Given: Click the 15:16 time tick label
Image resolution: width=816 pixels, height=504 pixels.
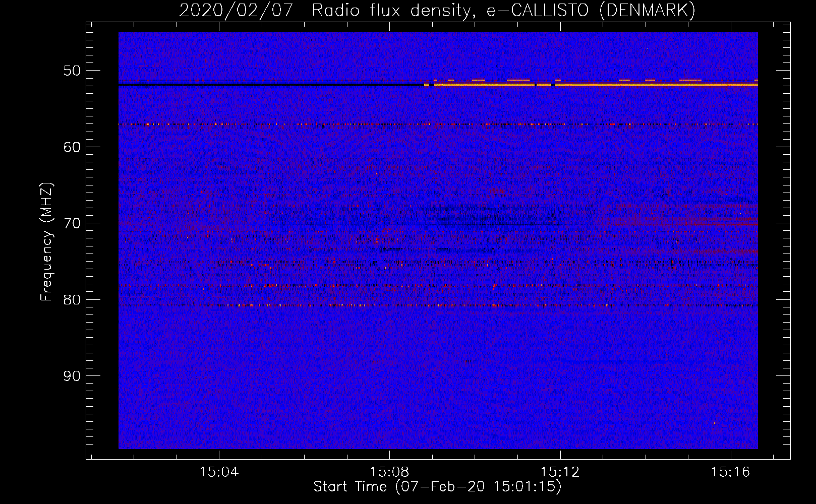Looking at the screenshot, I should click(730, 472).
